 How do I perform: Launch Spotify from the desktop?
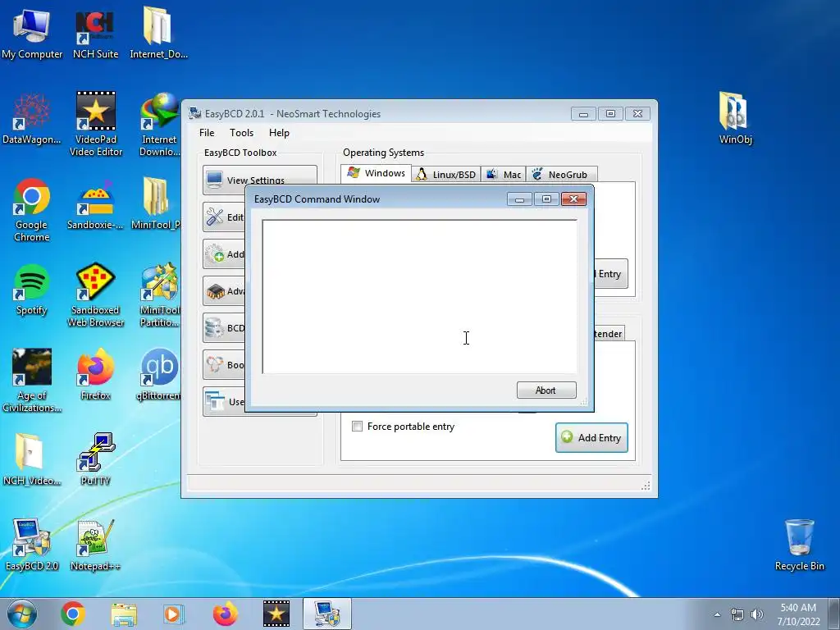[x=32, y=290]
